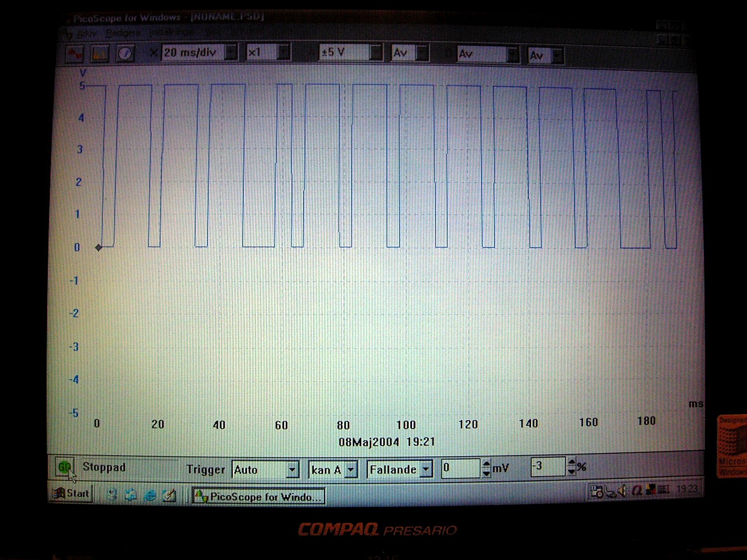
Task: Select trigger channel from kan A dropdown
Action: coord(351,470)
